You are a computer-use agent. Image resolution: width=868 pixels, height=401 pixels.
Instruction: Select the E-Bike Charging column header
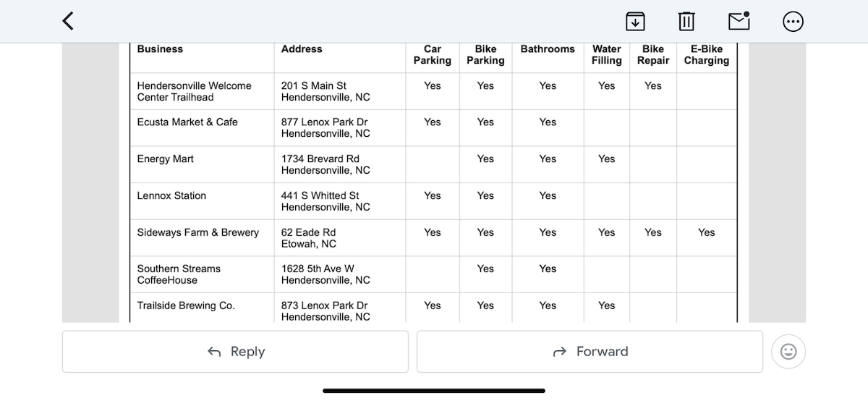pos(707,55)
